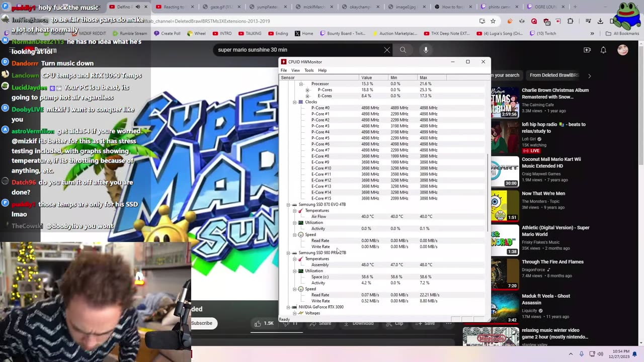Click the Samsung SSD 980 PRO drive icon
This screenshot has height=362, width=644.
[294, 253]
